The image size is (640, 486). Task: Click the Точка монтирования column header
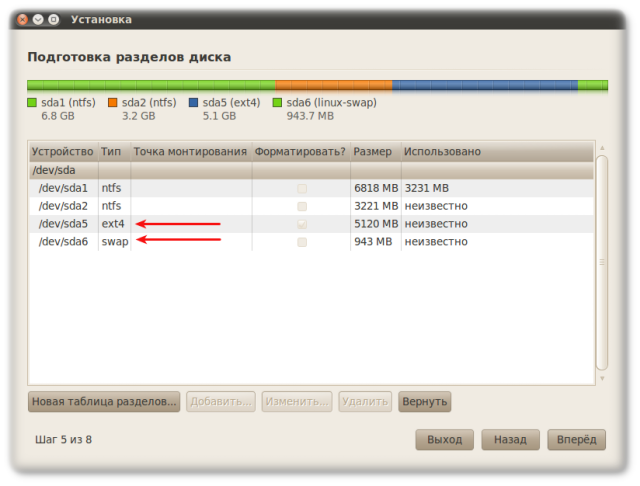click(190, 152)
